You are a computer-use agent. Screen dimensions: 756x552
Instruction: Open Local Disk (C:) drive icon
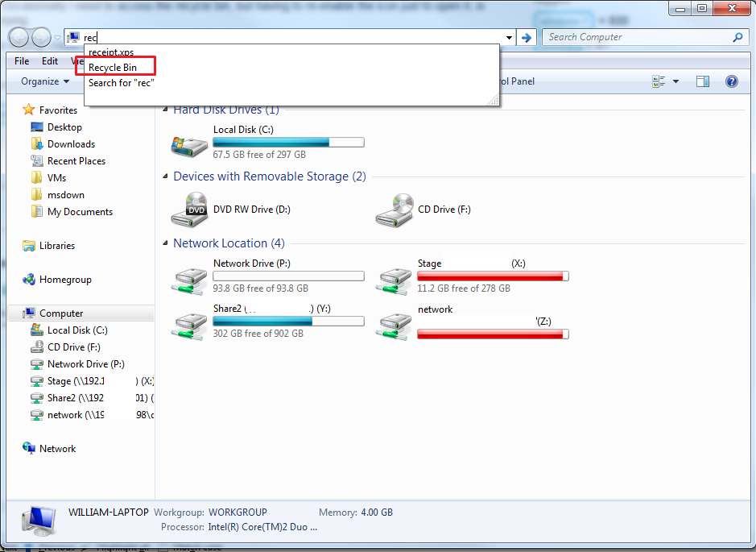[188, 143]
